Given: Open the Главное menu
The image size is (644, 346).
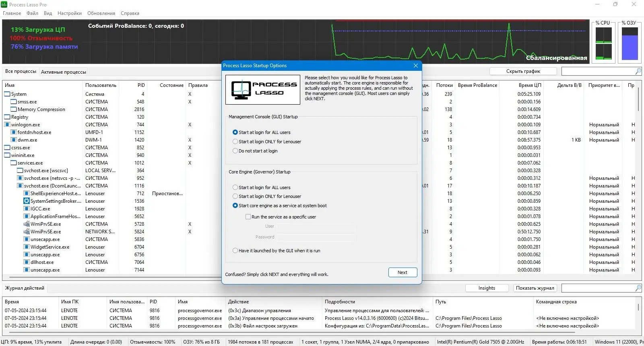Looking at the screenshot, I should 12,13.
